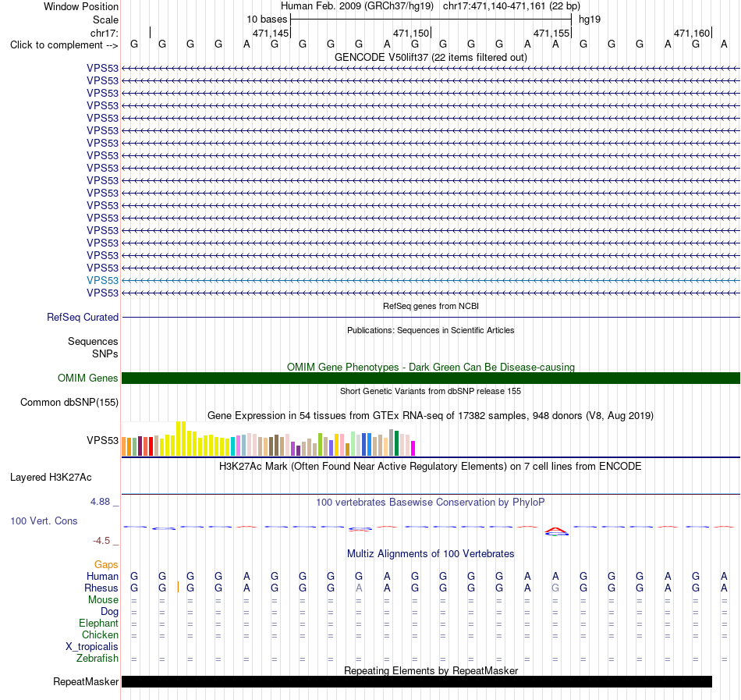Click the faded mismatch G in the Rhesus row

tap(555, 588)
